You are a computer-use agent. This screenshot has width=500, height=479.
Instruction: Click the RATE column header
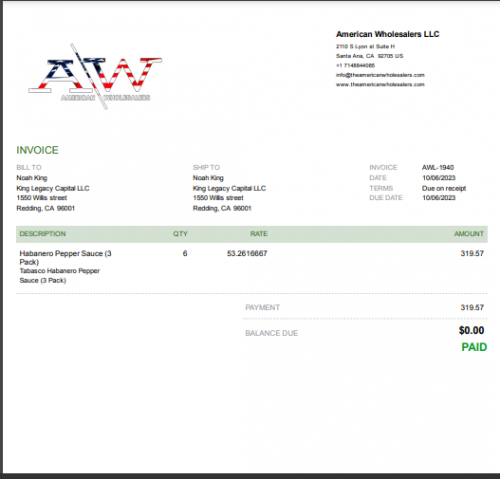pyautogui.click(x=259, y=234)
